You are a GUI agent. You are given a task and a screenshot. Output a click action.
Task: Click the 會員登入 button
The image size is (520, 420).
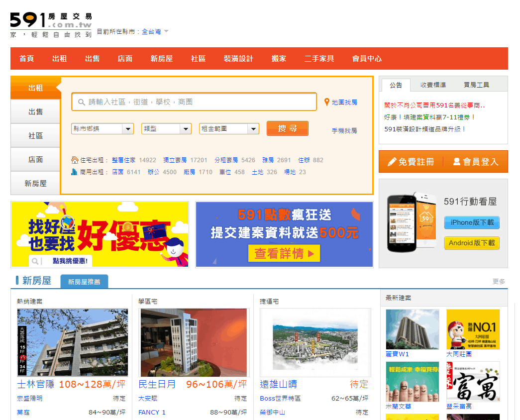pyautogui.click(x=476, y=162)
